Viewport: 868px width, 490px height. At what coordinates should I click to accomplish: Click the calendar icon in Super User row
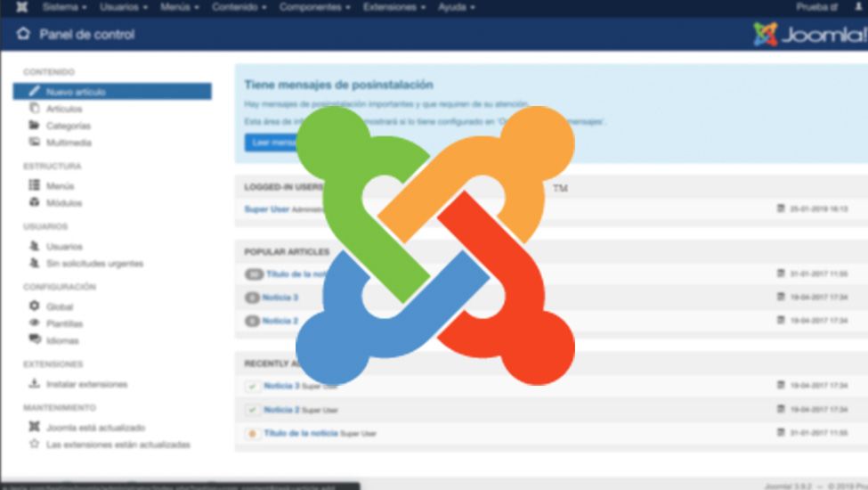tap(781, 208)
